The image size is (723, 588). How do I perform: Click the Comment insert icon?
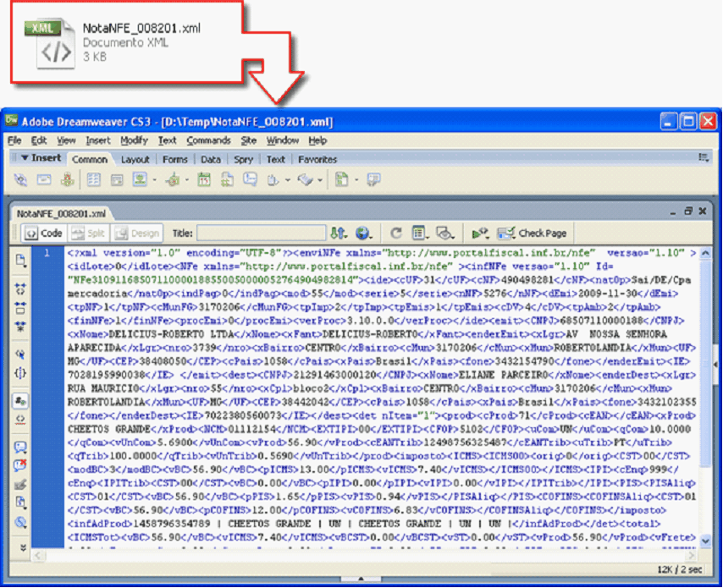[x=250, y=179]
